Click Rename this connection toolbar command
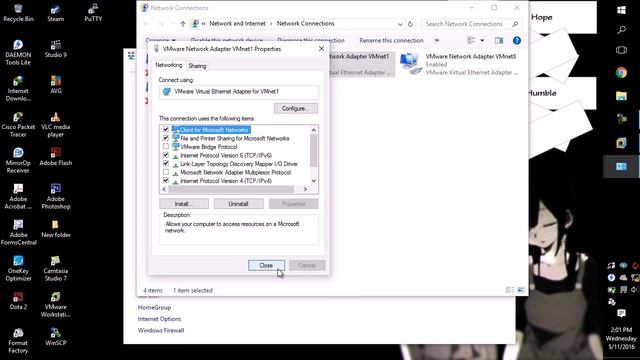This screenshot has width=640, height=360. [391, 40]
